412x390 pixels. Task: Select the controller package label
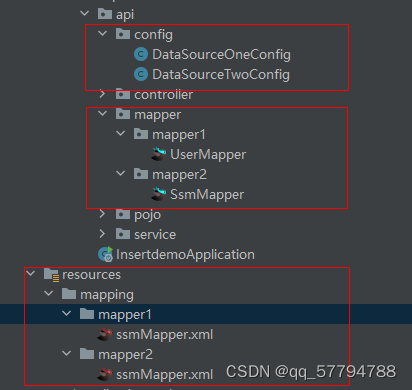click(x=163, y=95)
